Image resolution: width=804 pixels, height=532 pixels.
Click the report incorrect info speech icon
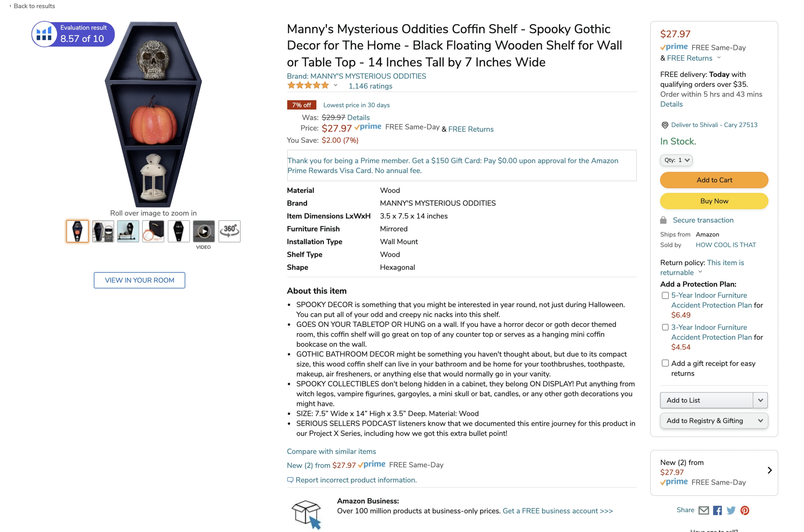coord(290,480)
